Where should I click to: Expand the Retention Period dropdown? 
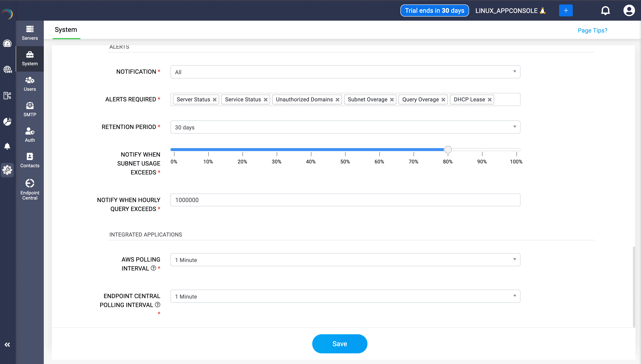(345, 127)
